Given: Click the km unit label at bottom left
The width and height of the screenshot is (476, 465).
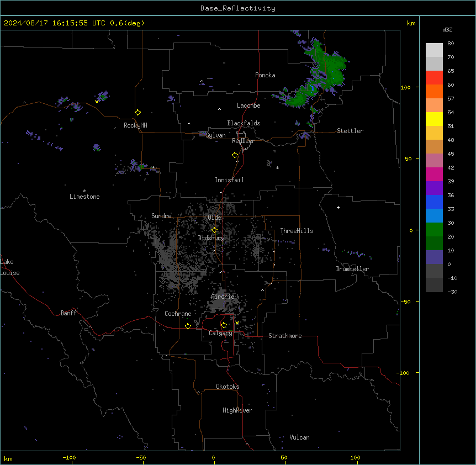Looking at the screenshot, I should (8, 459).
